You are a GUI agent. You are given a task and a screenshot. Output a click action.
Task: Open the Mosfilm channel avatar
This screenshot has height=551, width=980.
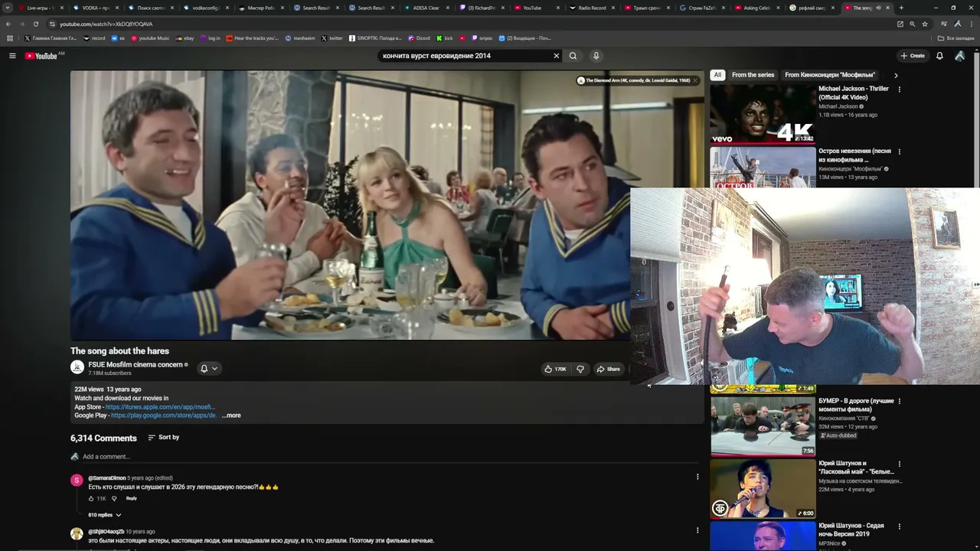point(77,368)
